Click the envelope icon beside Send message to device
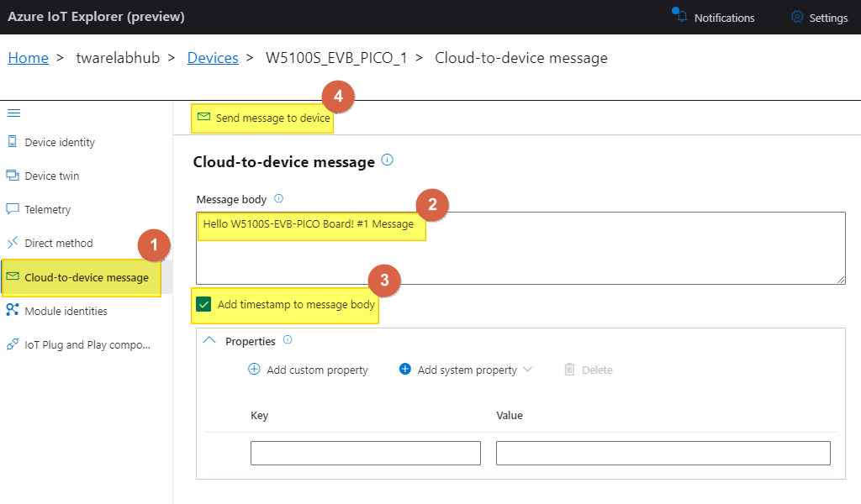 (203, 116)
